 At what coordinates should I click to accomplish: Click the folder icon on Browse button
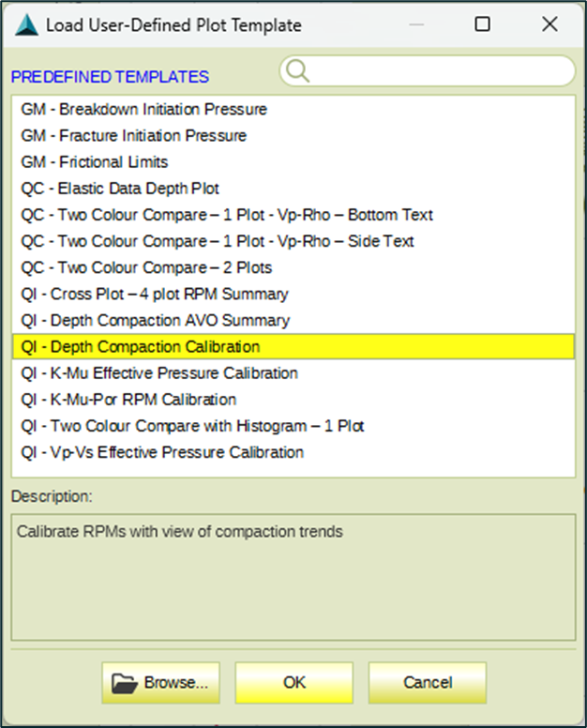[125, 683]
